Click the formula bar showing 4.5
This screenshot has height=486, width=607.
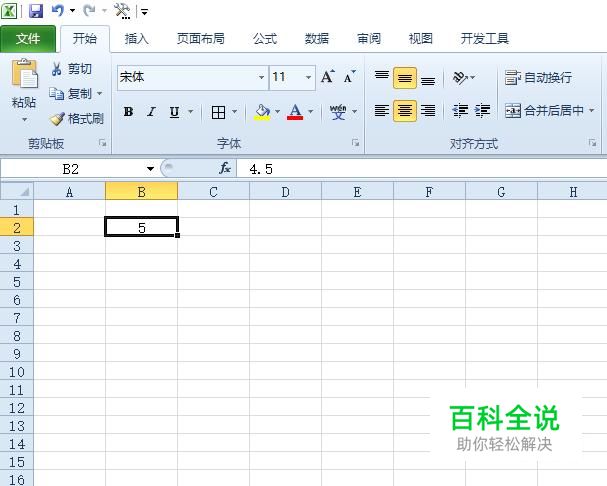pos(422,169)
